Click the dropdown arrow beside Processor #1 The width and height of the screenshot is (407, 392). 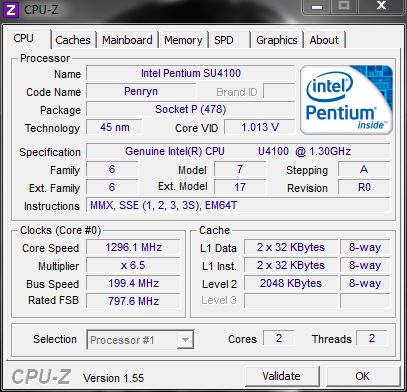185,340
